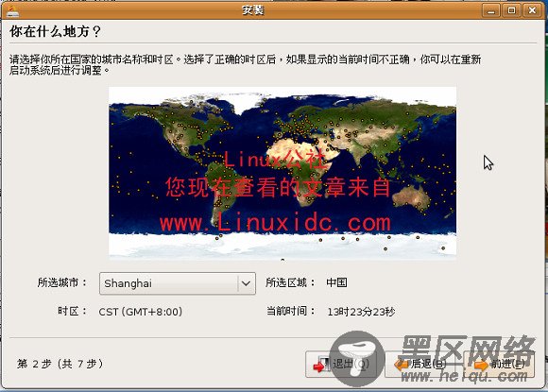Proceed with the 前进(F) forward button
548x392 pixels.
point(499,364)
